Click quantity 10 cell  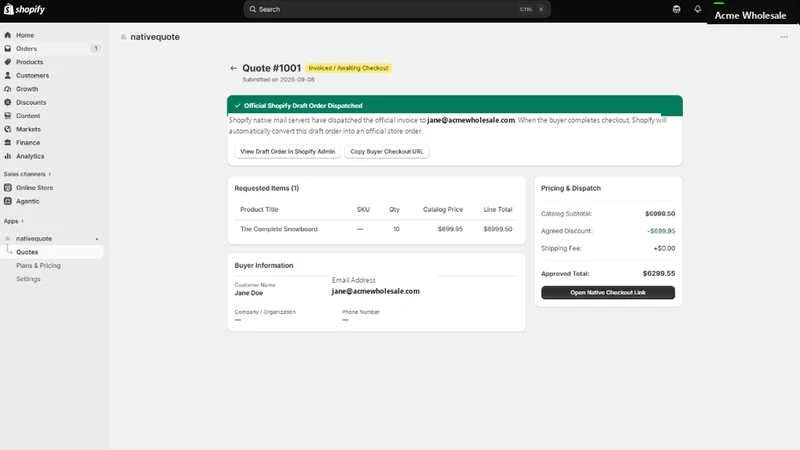(x=396, y=229)
